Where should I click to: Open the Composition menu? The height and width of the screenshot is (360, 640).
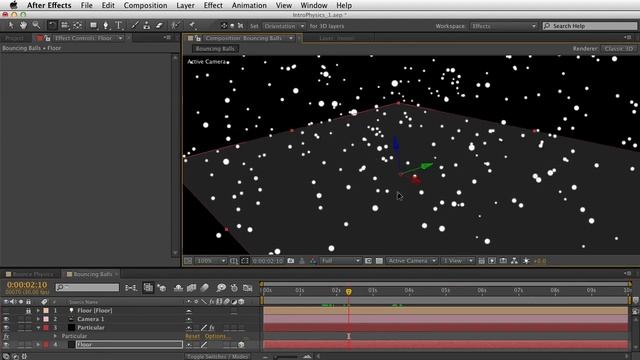145,5
